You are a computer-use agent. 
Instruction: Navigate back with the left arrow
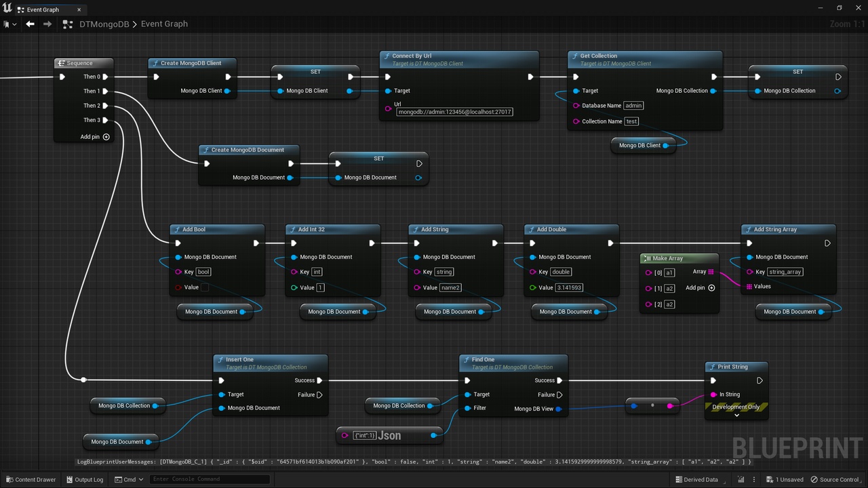coord(30,24)
